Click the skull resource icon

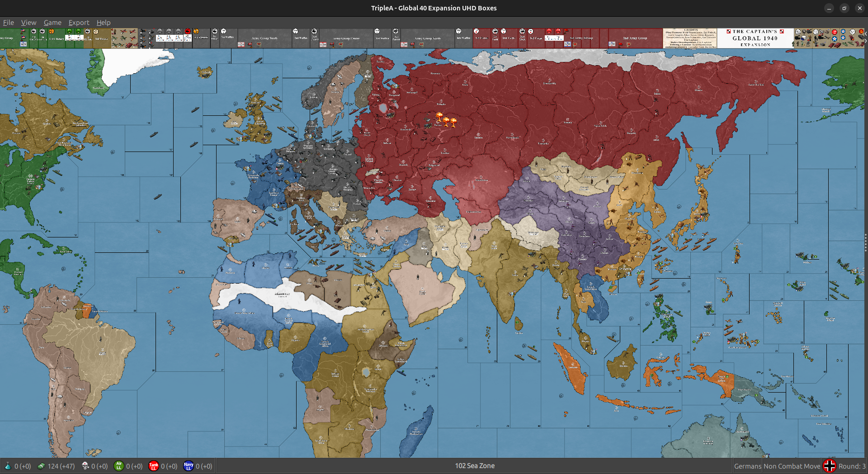click(x=85, y=466)
